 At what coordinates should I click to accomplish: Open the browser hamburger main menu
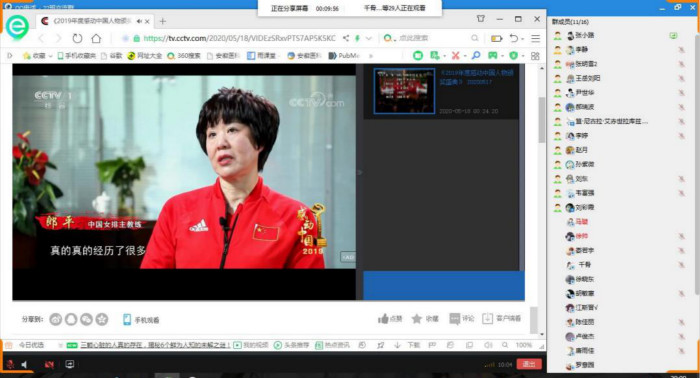click(x=535, y=38)
